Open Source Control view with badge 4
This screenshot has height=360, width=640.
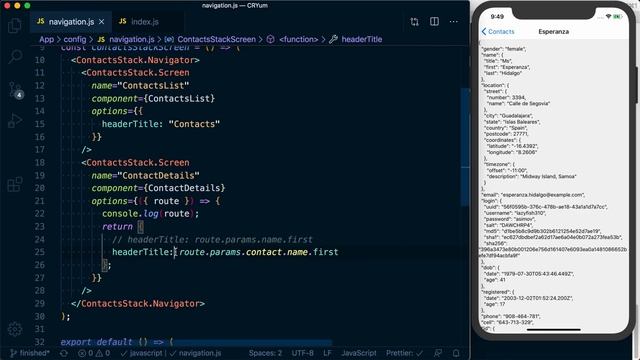tap(16, 90)
